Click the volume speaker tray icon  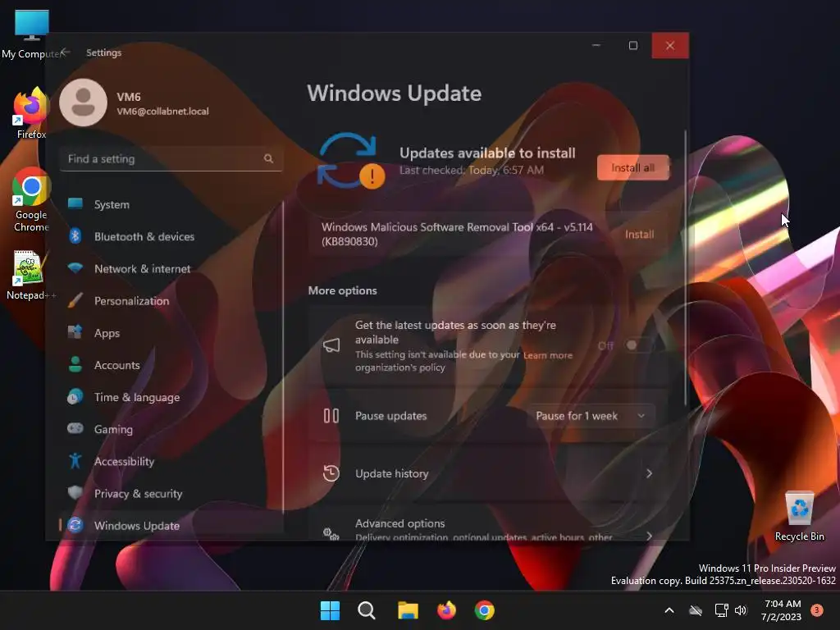741,610
